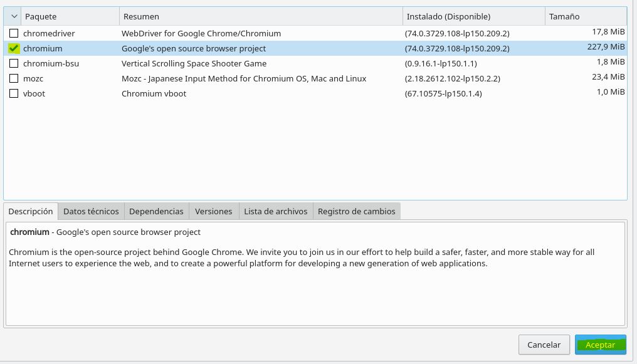Click 'Mozc - Japanese Input Method' summary
Image resolution: width=637 pixels, height=364 pixels.
tap(244, 78)
